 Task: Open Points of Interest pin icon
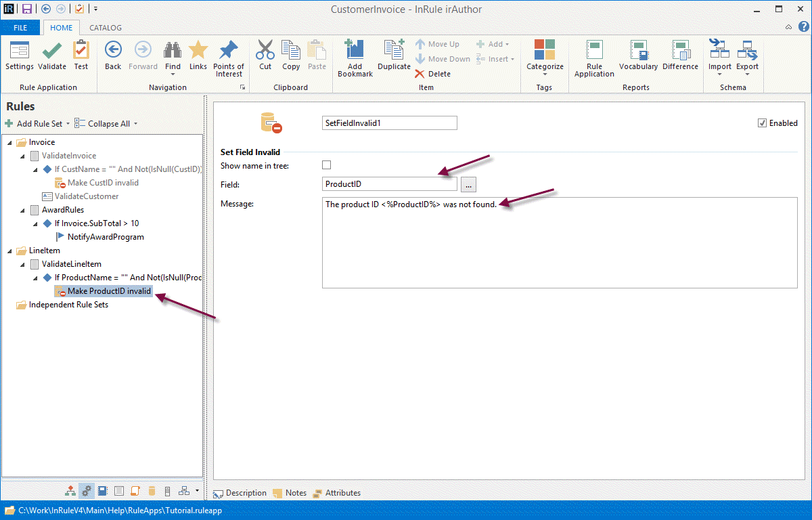229,51
